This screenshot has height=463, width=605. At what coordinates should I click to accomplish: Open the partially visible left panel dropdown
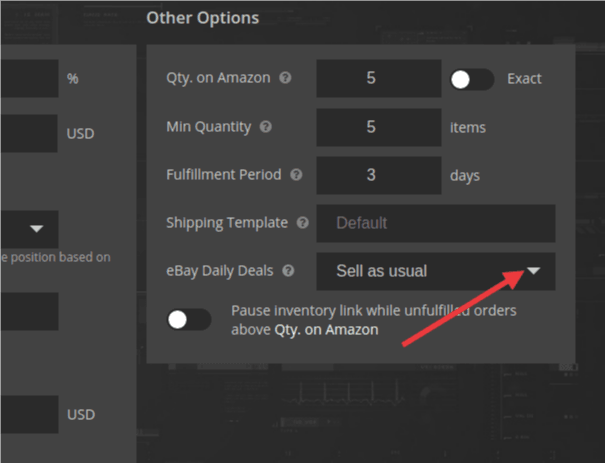click(29, 229)
